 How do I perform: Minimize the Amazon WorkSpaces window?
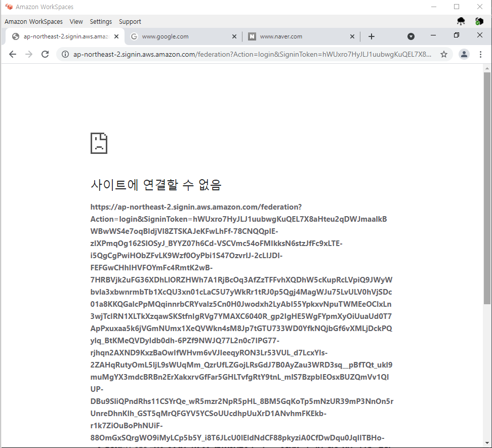coord(434,7)
